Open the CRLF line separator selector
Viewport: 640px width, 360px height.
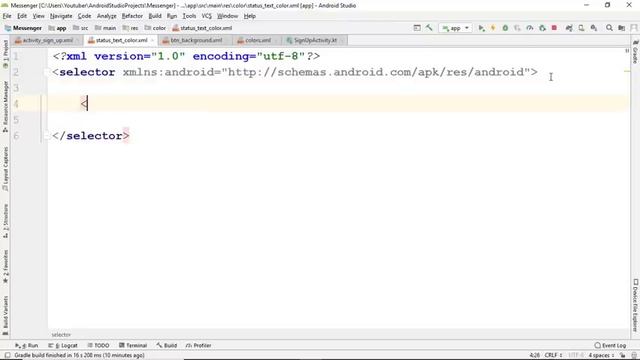pyautogui.click(x=553, y=356)
